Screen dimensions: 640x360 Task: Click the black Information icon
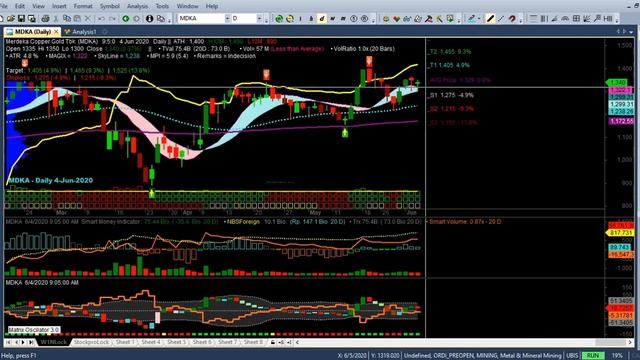pos(149,18)
